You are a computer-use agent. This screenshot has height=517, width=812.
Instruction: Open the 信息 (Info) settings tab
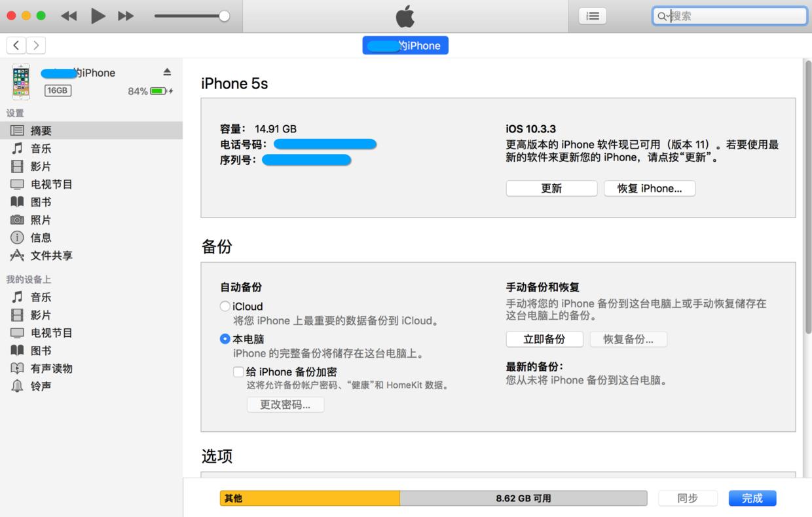coord(41,237)
